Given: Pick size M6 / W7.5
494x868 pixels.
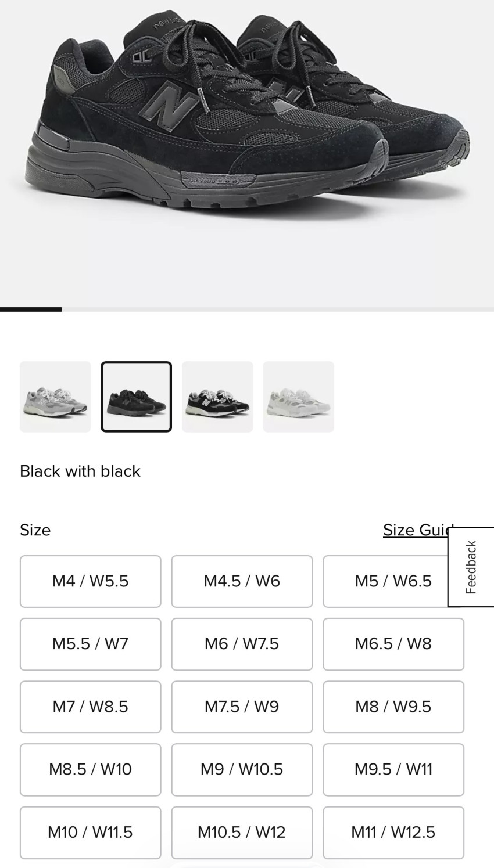Looking at the screenshot, I should [x=242, y=644].
